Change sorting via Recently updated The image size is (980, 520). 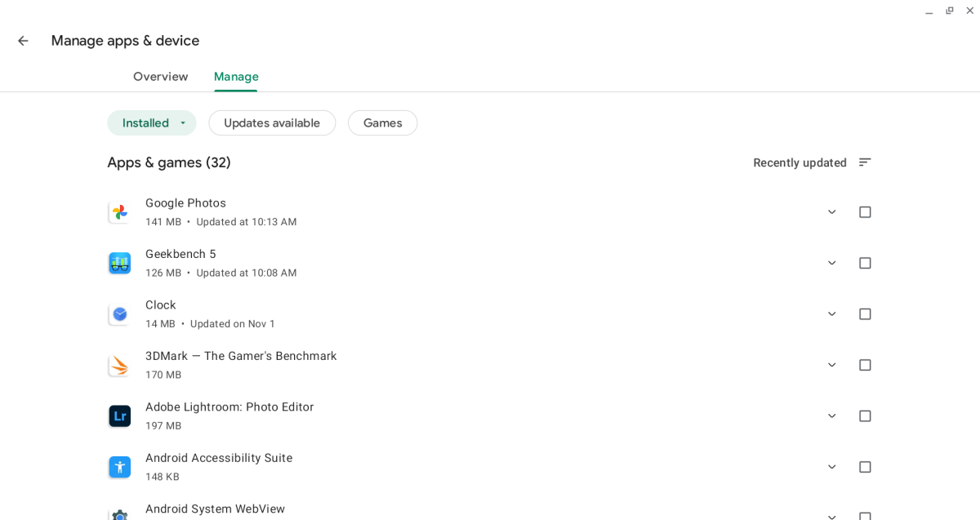(800, 162)
